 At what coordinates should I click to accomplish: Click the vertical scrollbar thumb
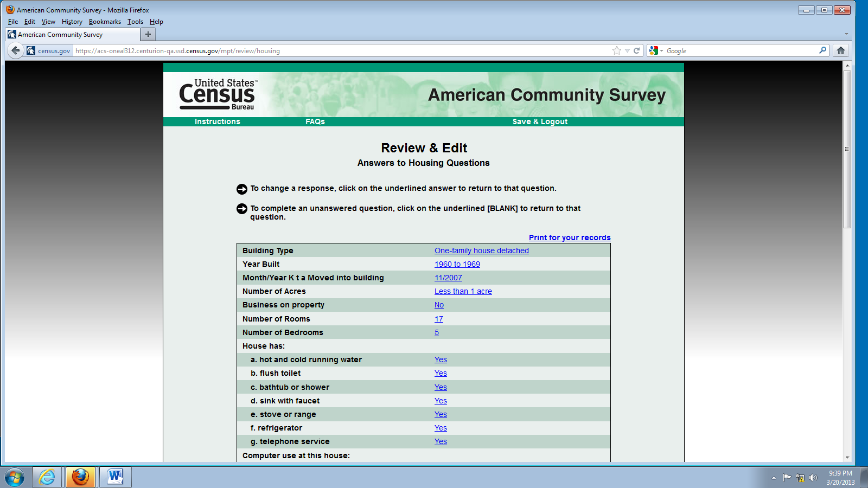pyautogui.click(x=847, y=149)
